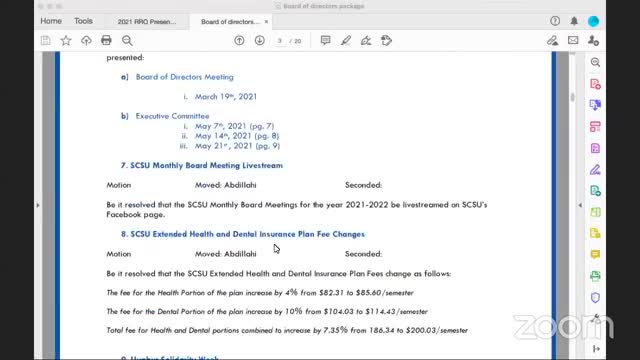Expand the left navigation pane arrow
The width and height of the screenshot is (640, 360).
click(38, 205)
